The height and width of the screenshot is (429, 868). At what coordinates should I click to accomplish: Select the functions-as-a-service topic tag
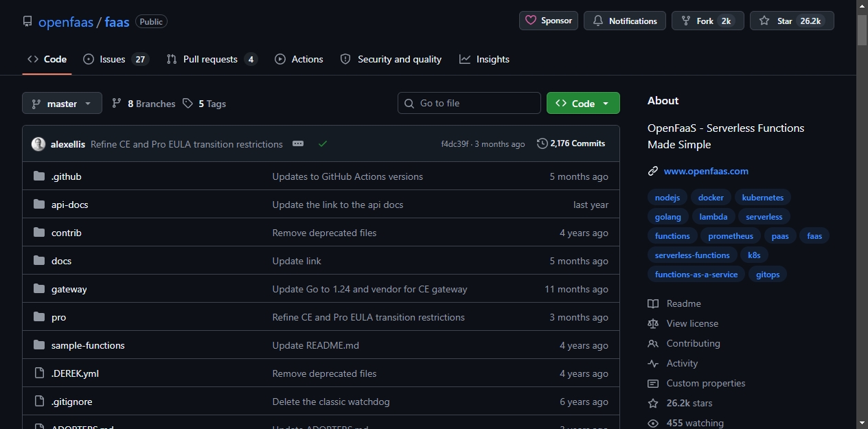[x=696, y=274]
